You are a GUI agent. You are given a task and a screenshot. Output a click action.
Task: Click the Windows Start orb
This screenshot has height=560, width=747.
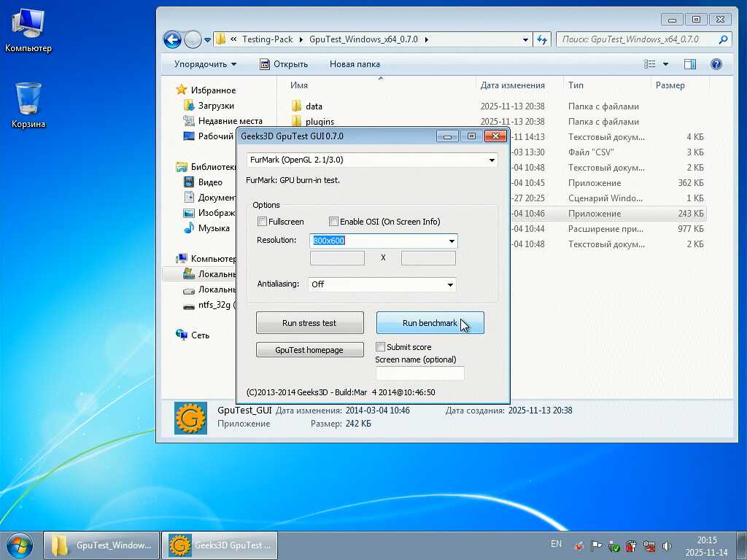coord(20,545)
